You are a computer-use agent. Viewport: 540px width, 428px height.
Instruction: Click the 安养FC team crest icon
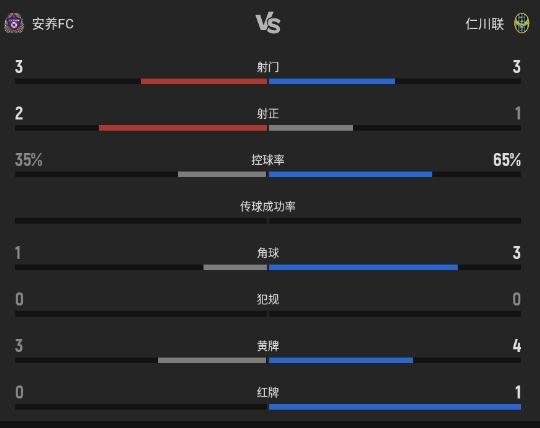[x=14, y=23]
